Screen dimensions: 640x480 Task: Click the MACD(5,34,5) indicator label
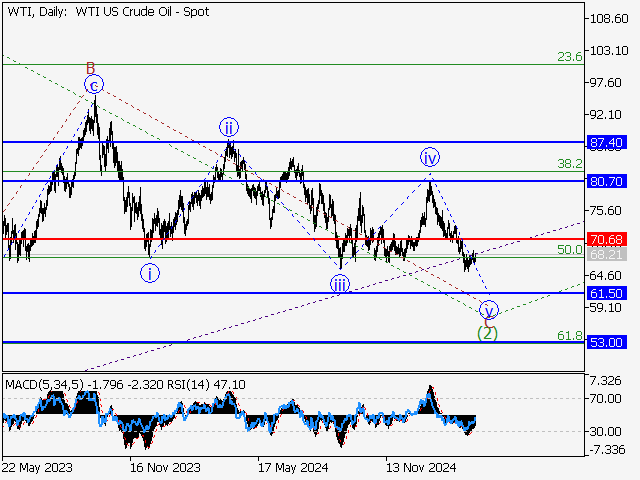(x=46, y=384)
